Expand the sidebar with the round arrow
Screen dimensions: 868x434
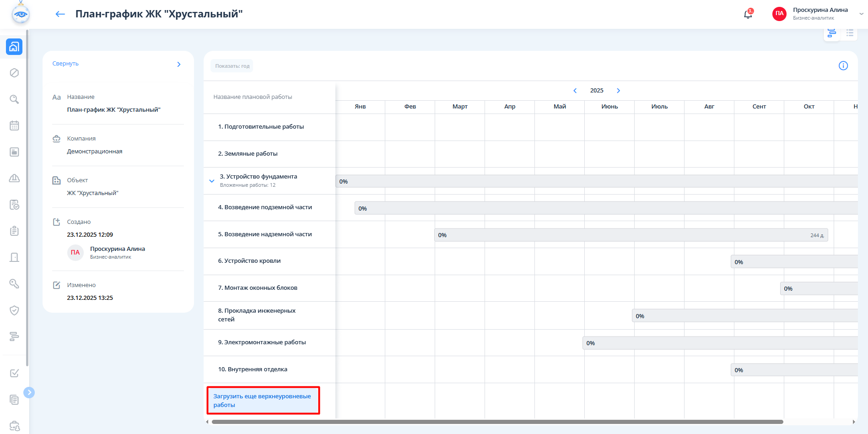(x=29, y=392)
